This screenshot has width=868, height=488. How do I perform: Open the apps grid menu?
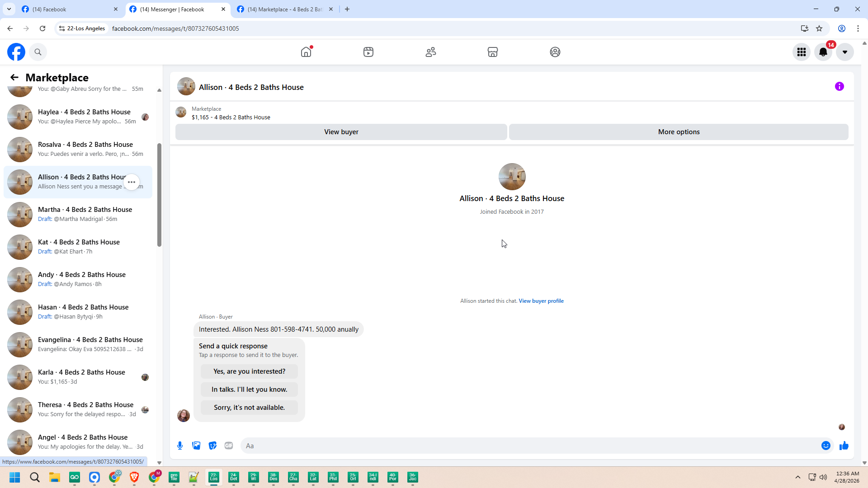coord(802,52)
